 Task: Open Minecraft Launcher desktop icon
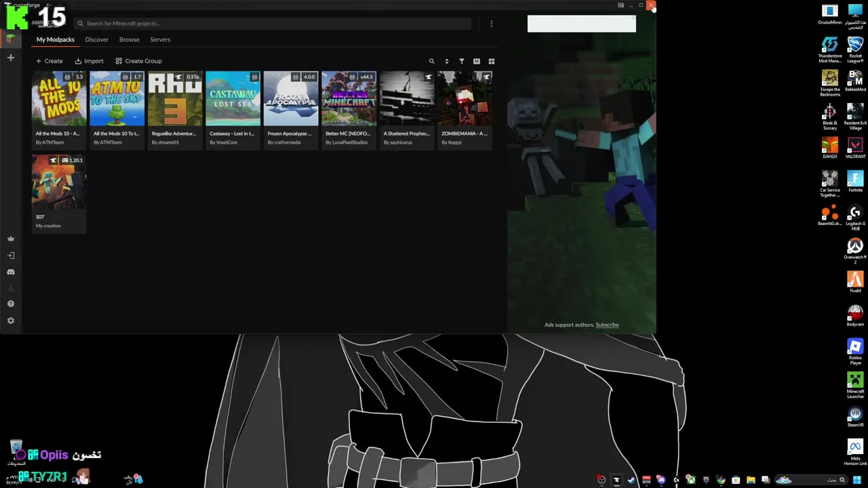pyautogui.click(x=855, y=386)
